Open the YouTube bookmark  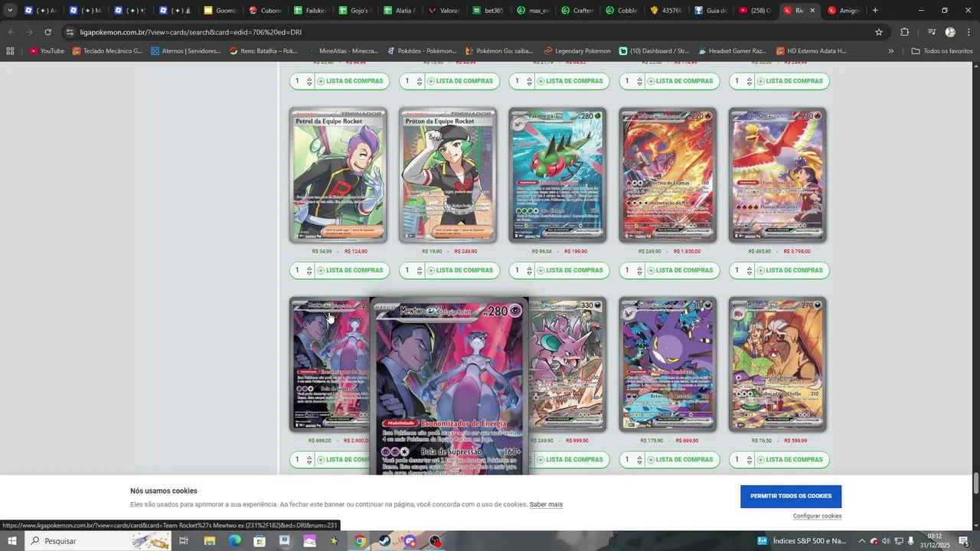click(47, 51)
